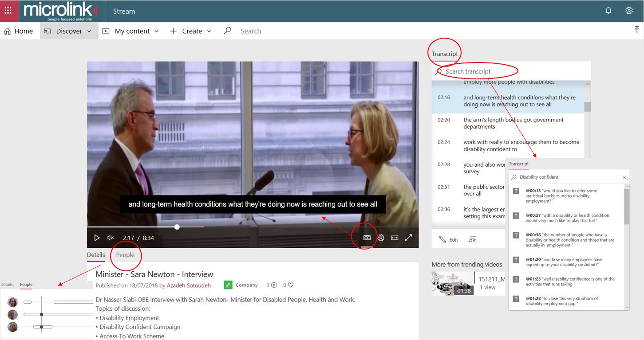Open settings gear in top header
The height and width of the screenshot is (340, 644).
pos(629,11)
